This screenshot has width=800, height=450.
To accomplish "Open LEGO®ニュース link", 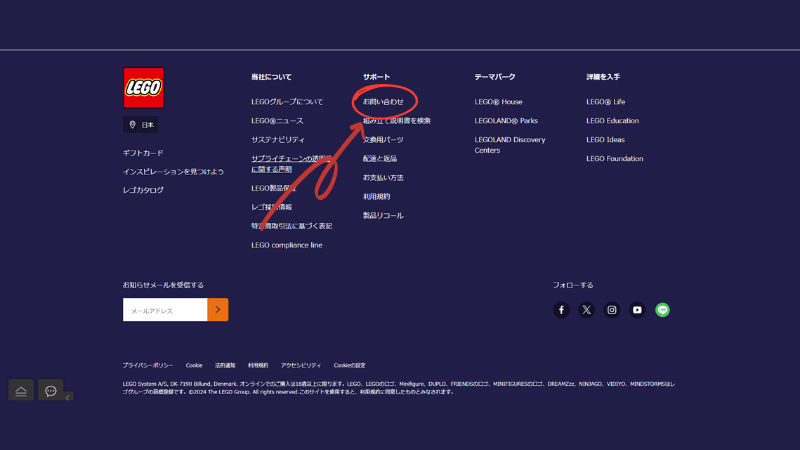I will pos(277,121).
